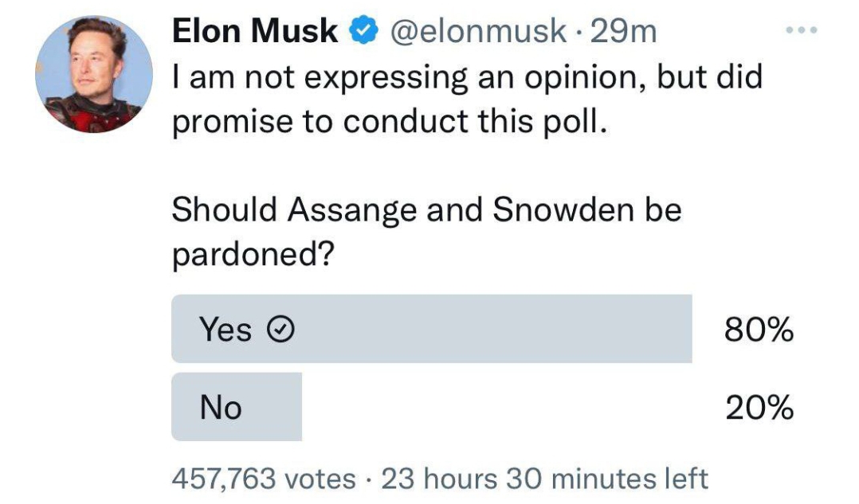This screenshot has height=504, width=859.
Task: Click the word 'pardoned?' in the poll question
Action: coord(252,255)
